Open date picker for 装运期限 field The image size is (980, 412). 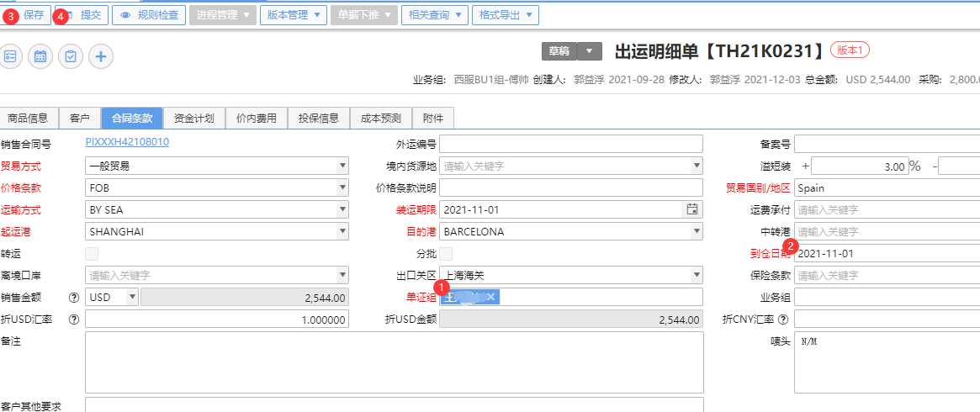692,209
